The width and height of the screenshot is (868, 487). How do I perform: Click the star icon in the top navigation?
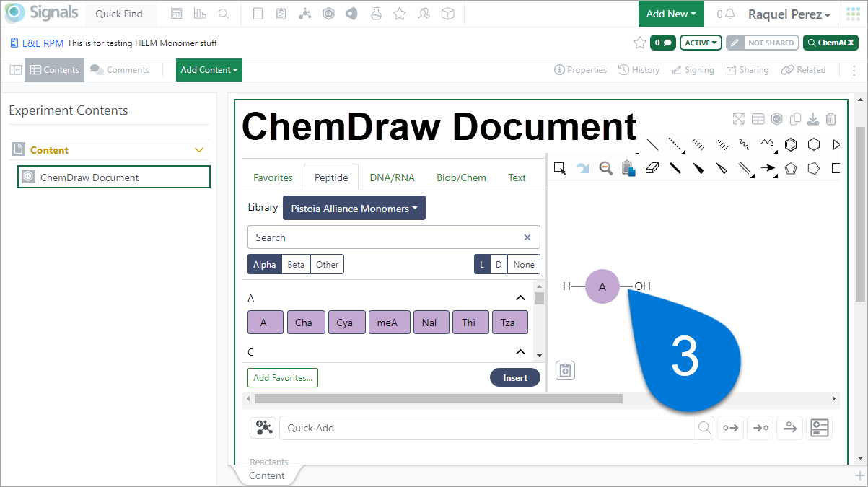(400, 14)
